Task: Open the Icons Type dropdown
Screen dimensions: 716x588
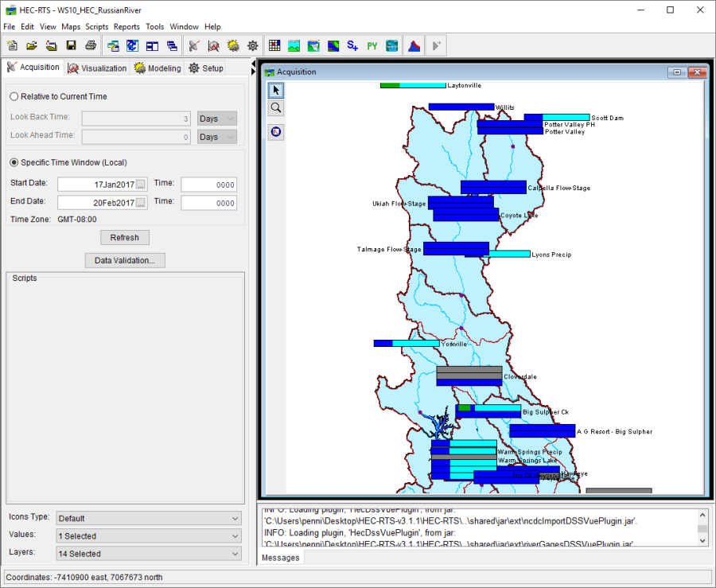Action: 149,518
